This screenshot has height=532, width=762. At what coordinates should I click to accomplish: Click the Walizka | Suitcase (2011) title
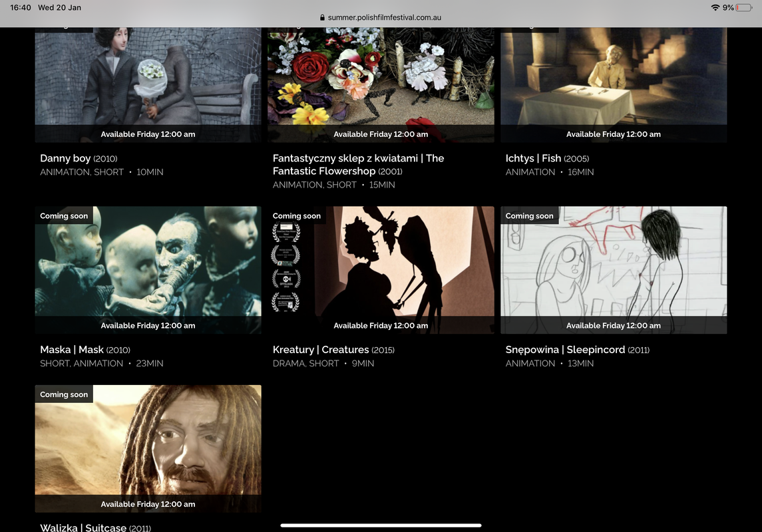95,527
